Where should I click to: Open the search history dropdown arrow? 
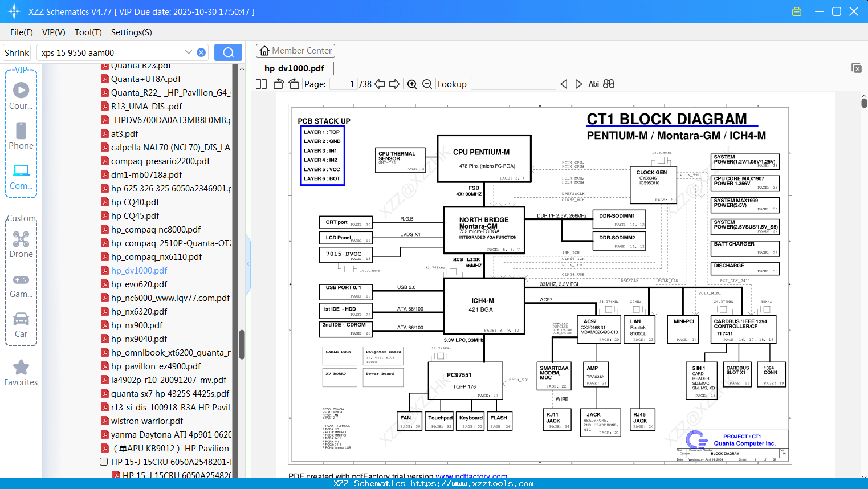click(189, 52)
